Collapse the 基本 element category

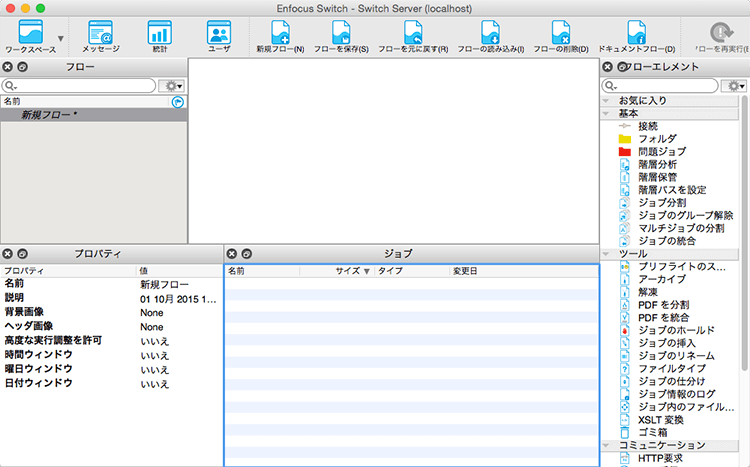606,113
